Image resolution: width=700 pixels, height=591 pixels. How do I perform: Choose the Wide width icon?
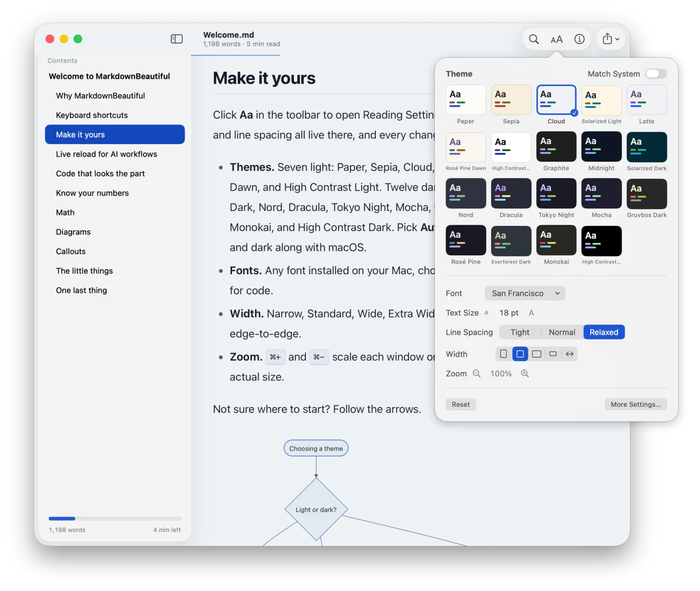(x=536, y=354)
